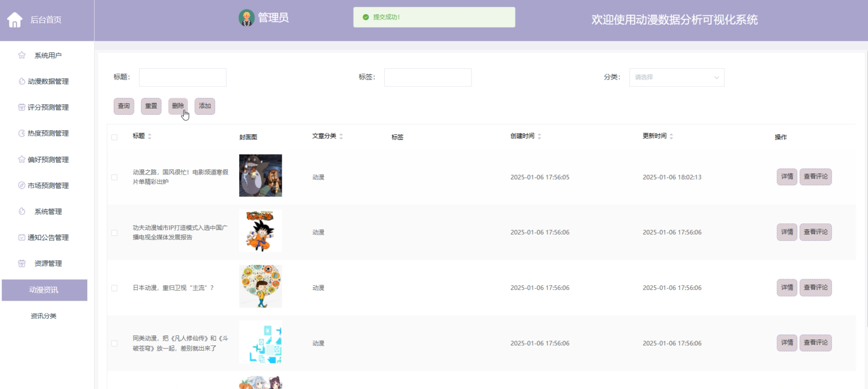868x389 pixels.
Task: Click the cartoon boy cover thumbnail
Action: coord(260,286)
